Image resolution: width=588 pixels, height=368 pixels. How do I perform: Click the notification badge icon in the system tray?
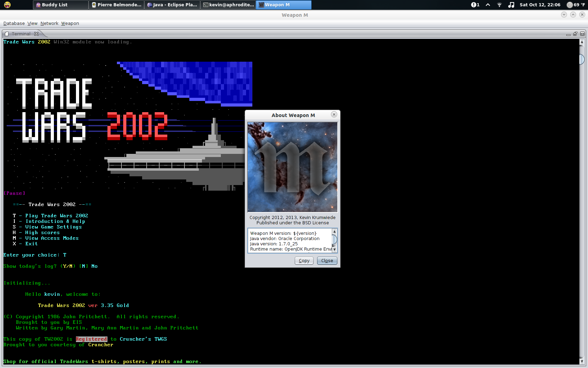475,5
